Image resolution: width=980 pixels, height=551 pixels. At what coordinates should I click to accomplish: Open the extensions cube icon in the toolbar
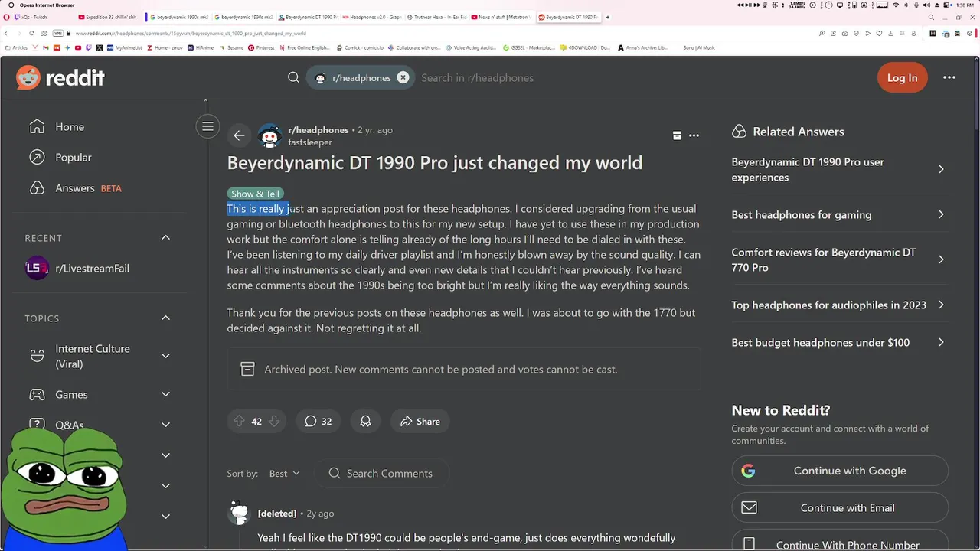[969, 34]
